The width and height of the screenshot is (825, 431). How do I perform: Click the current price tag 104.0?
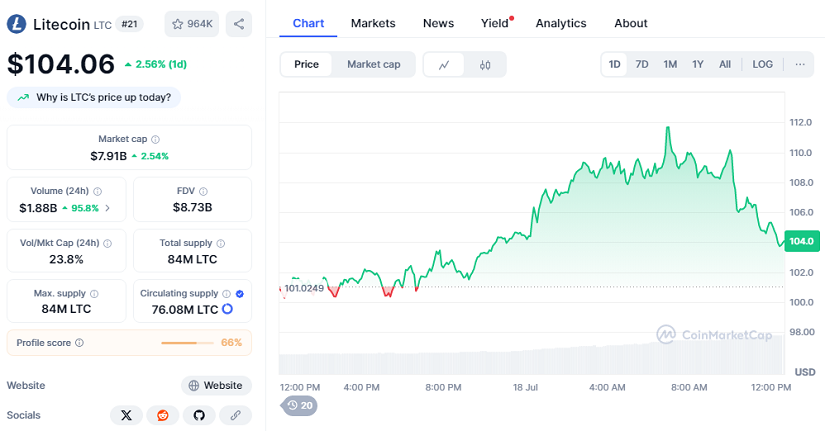coord(802,241)
